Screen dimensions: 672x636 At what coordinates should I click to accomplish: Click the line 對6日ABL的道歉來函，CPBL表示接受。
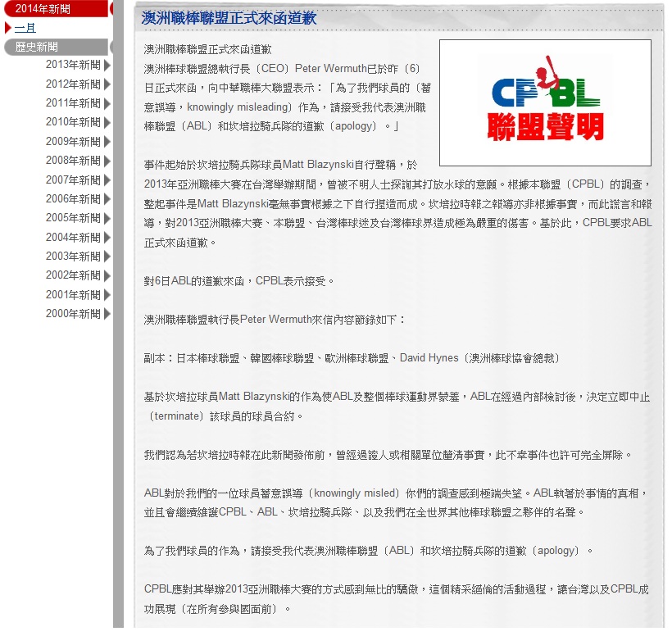point(238,281)
